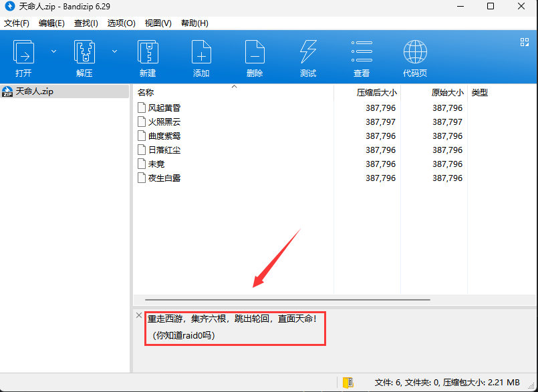Click the horizontal scrollbar under the file list
Image resolution: width=538 pixels, height=392 pixels.
click(x=287, y=300)
